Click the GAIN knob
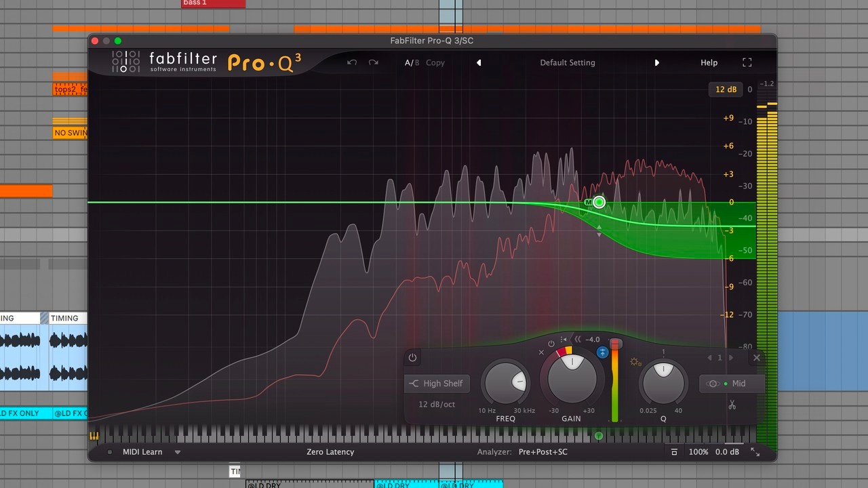This screenshot has height=488, width=868. tap(571, 378)
